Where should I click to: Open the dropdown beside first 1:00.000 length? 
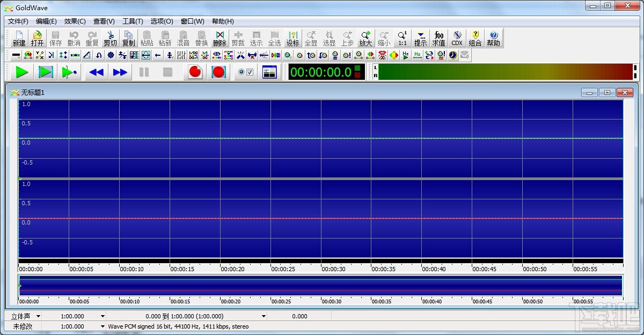tap(103, 316)
